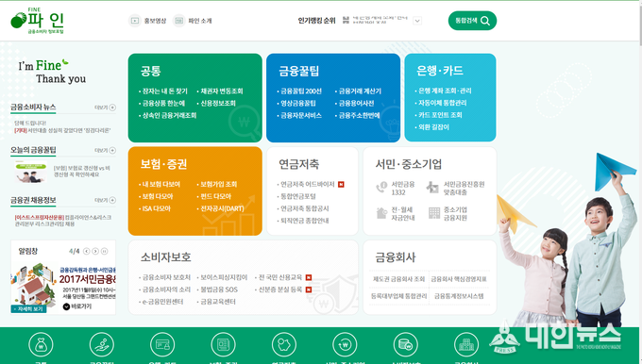Open ISA 다모아 link
Screen dimensions: 642x364
click(x=156, y=208)
